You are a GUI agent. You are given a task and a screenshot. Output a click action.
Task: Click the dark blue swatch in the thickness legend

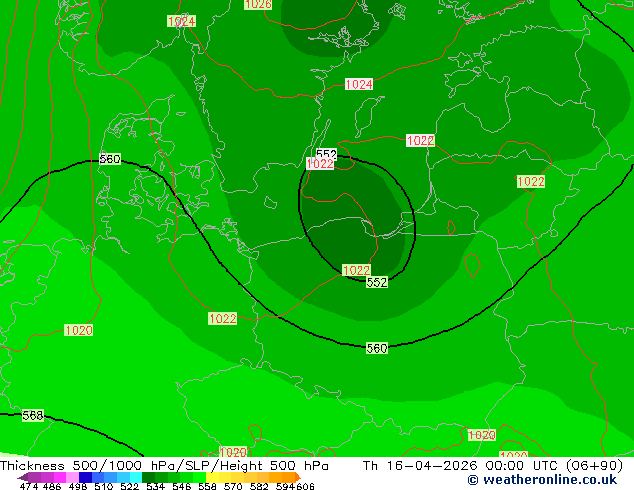pyautogui.click(x=85, y=477)
